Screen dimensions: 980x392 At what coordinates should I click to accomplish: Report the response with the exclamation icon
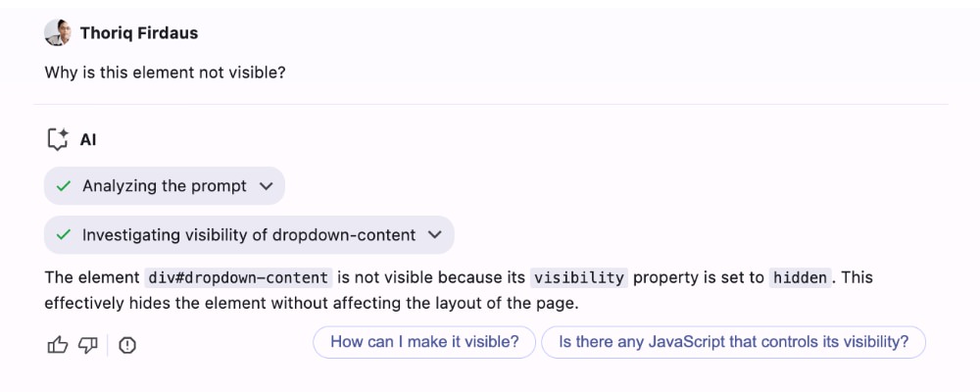pyautogui.click(x=127, y=345)
